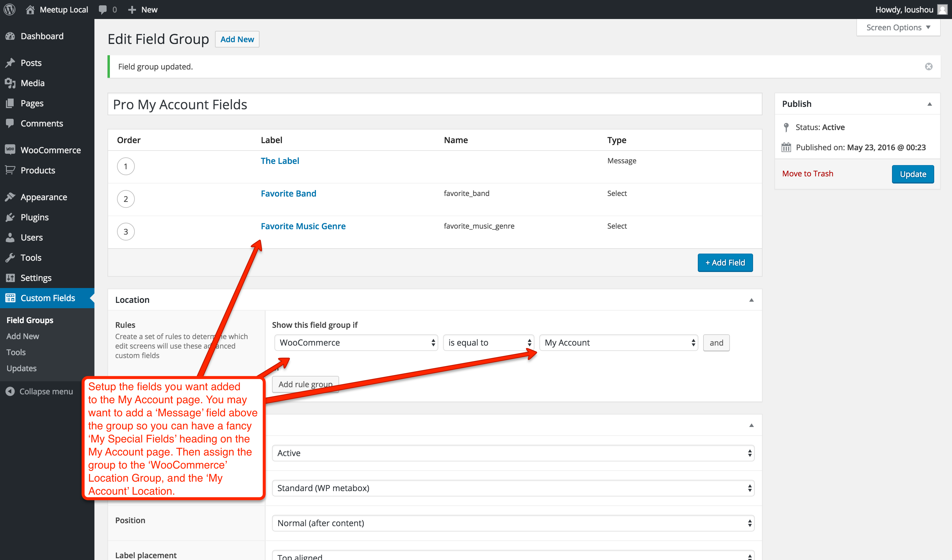Click the WooCommerce woo icon
This screenshot has width=952, height=560.
tap(10, 150)
